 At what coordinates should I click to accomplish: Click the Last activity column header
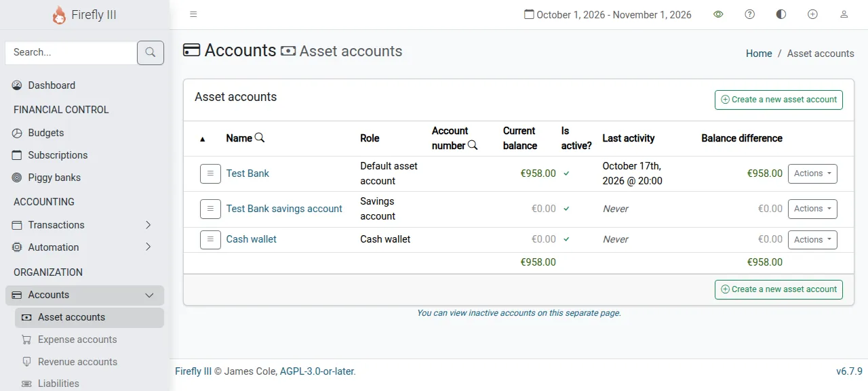[629, 138]
